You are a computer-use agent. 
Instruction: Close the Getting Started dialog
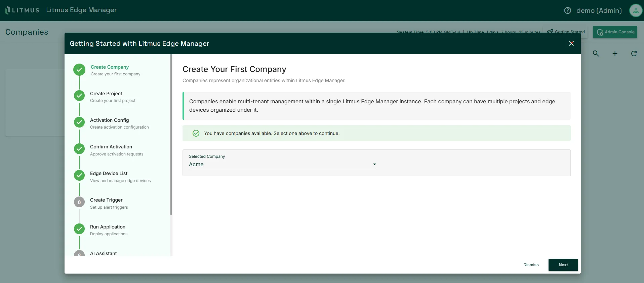[571, 43]
